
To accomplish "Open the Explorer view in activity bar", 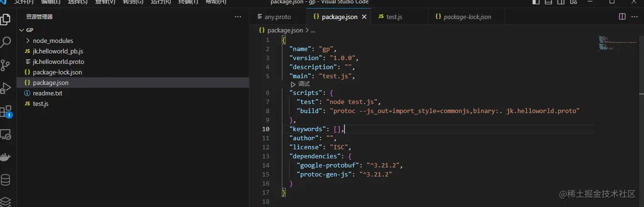I will click(x=5, y=20).
